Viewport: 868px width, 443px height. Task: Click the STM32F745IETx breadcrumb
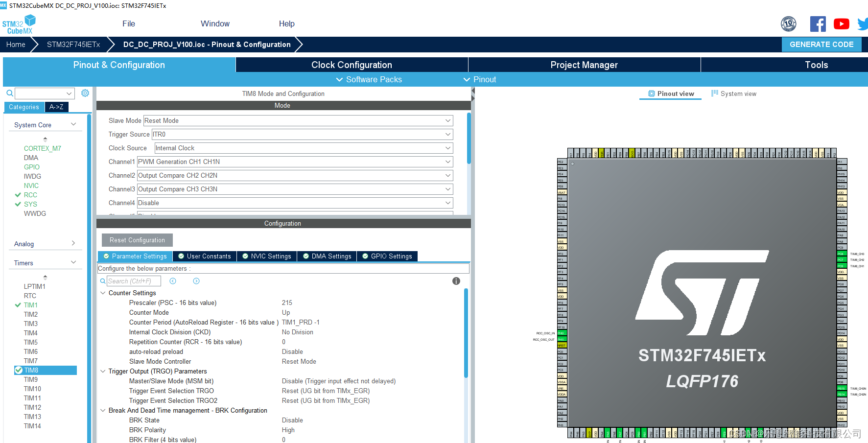73,44
